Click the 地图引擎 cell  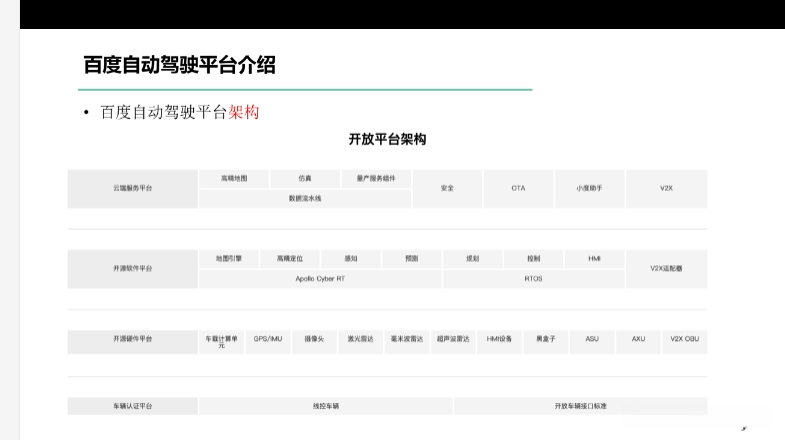(229, 259)
